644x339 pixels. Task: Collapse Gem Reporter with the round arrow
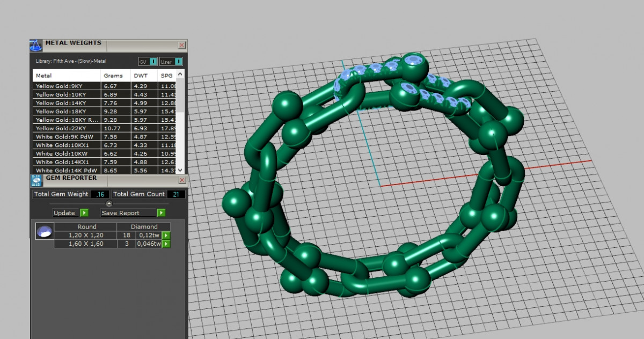pos(109,204)
